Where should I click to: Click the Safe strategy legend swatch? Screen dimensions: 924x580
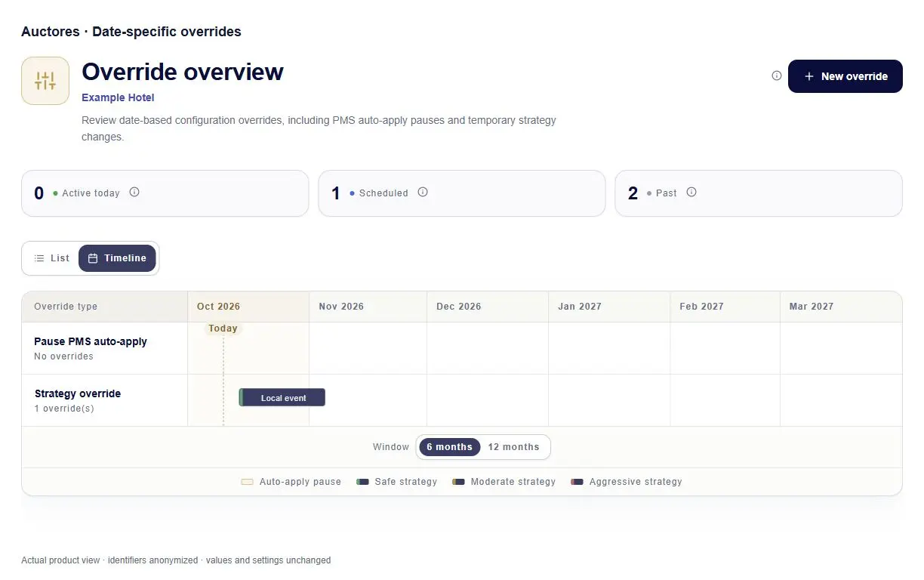tap(362, 482)
